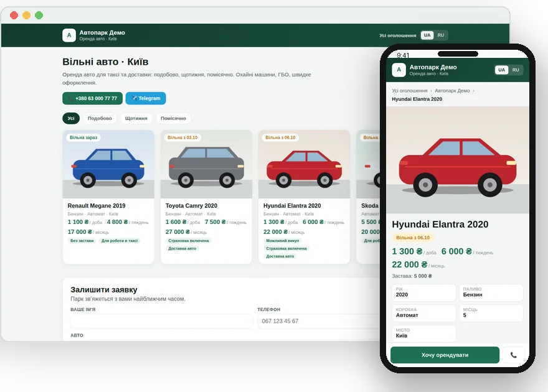Tap the "Коробка Автомат" spec cell on phone

pyautogui.click(x=424, y=313)
